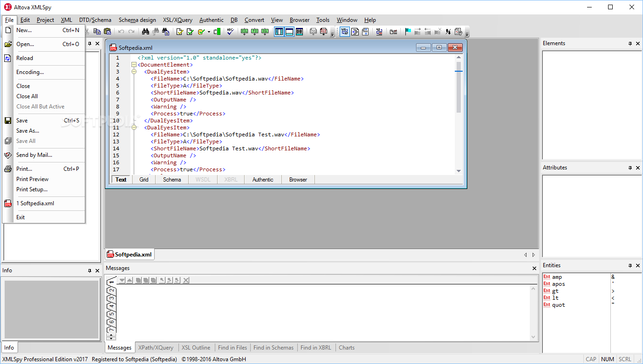This screenshot has width=643, height=364.
Task: Collapse the DualEyesItem node on line 3
Action: click(x=134, y=72)
